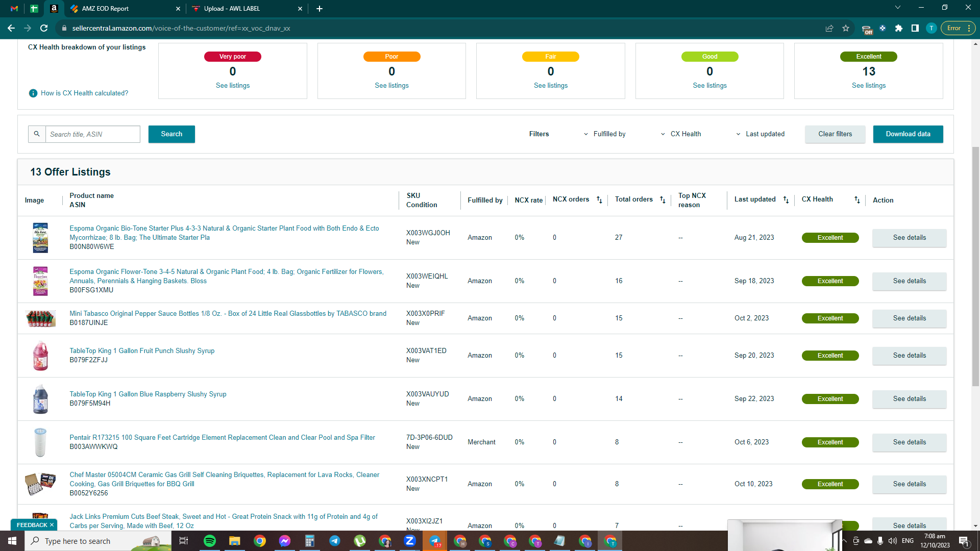Click the teal Search button
980x551 pixels.
tap(171, 134)
